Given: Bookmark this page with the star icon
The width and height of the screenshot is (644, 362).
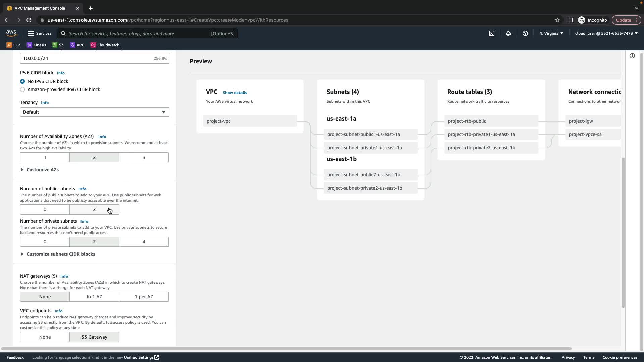Looking at the screenshot, I should click(557, 20).
